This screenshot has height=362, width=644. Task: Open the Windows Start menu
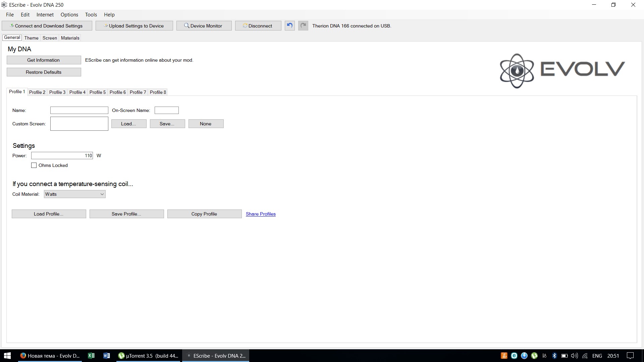click(x=7, y=356)
